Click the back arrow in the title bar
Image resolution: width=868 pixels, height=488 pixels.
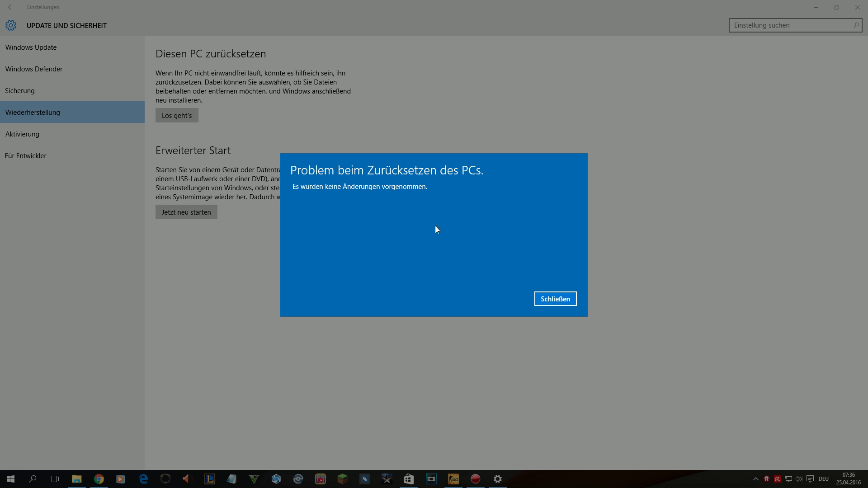click(11, 7)
